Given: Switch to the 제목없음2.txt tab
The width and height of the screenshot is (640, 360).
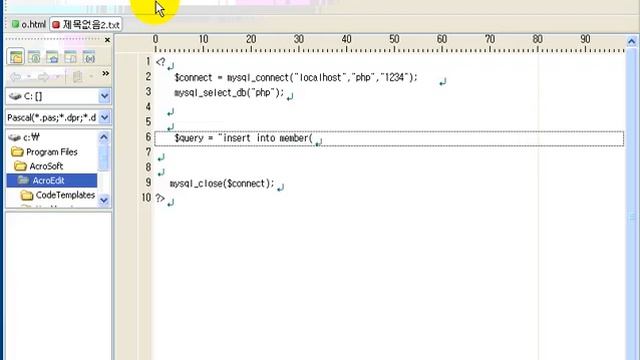Looking at the screenshot, I should [86, 24].
